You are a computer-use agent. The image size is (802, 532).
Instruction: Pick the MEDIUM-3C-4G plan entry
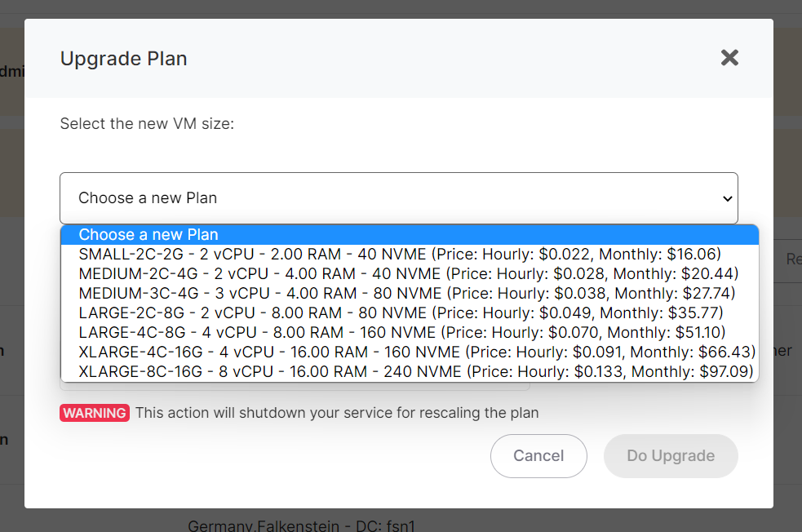[x=326, y=294]
